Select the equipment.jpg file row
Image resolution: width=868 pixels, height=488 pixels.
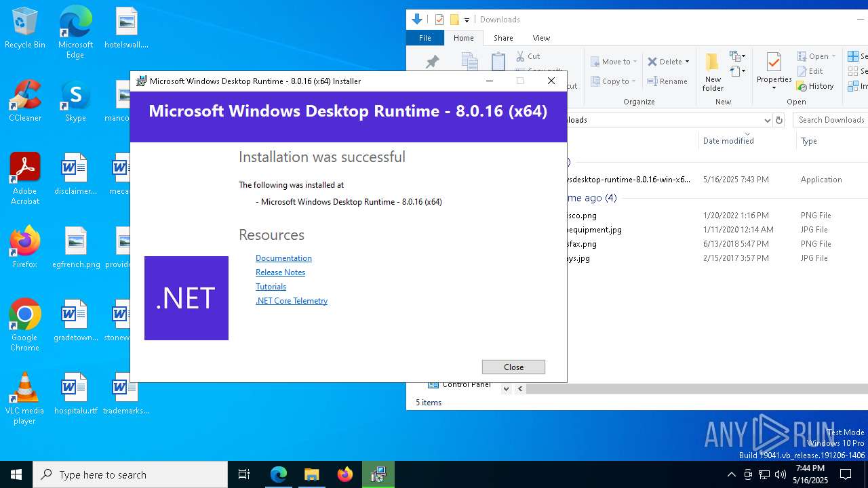point(717,230)
